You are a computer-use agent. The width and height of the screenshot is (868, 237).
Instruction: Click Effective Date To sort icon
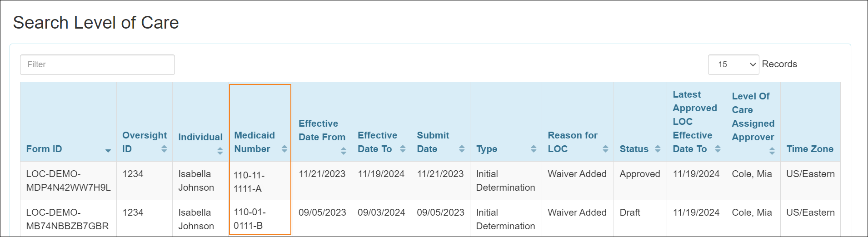click(403, 149)
